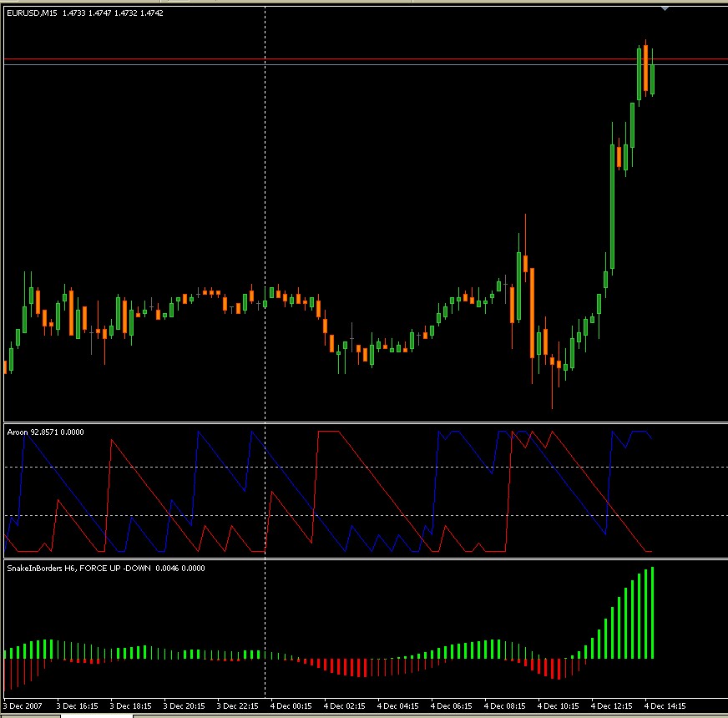This screenshot has width=728, height=718.
Task: Click the '4 Dec 00:15' time label
Action: (x=291, y=706)
